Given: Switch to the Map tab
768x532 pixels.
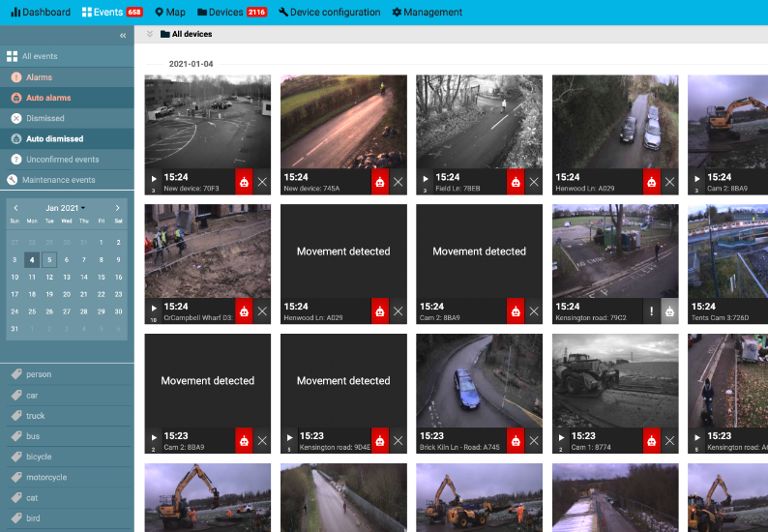Looking at the screenshot, I should [x=170, y=12].
